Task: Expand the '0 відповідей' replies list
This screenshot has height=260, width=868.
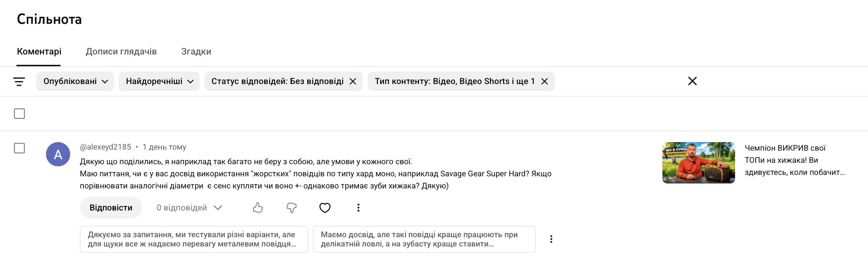Action: click(189, 208)
